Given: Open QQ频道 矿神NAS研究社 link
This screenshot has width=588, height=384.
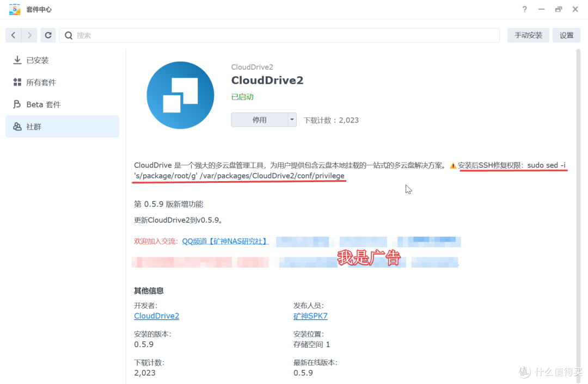Looking at the screenshot, I should pyautogui.click(x=225, y=241).
